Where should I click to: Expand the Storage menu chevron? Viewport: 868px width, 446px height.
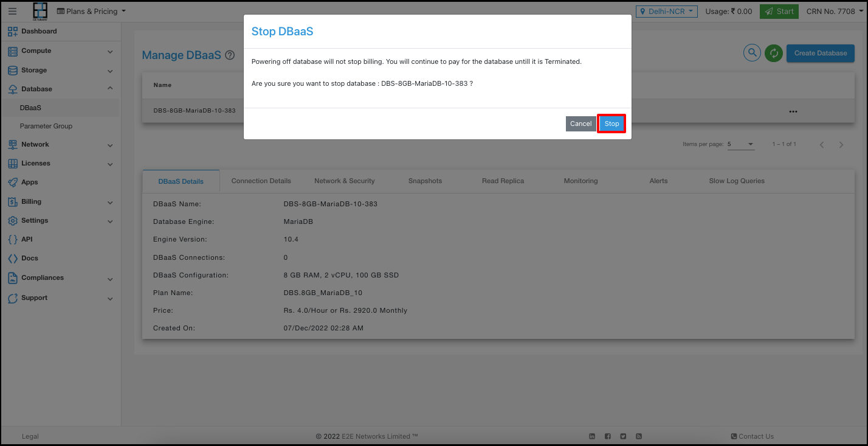tap(110, 71)
